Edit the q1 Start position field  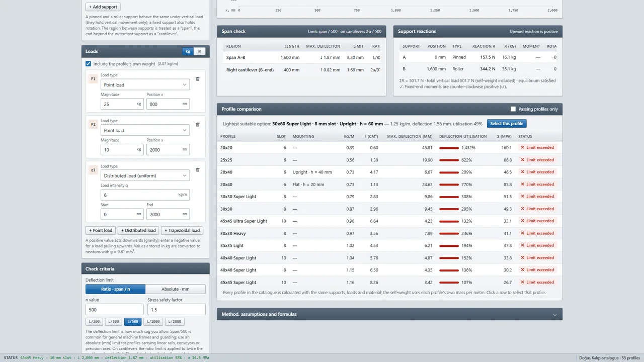122,214
